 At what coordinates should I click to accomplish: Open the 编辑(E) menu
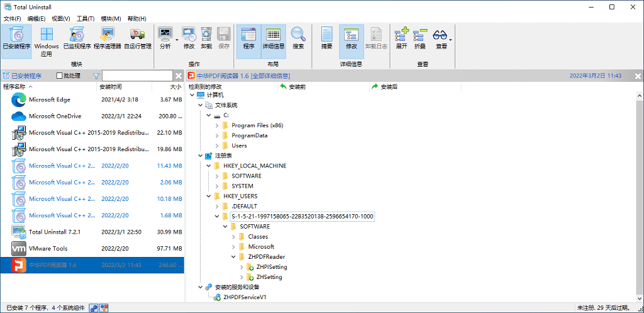tap(36, 18)
